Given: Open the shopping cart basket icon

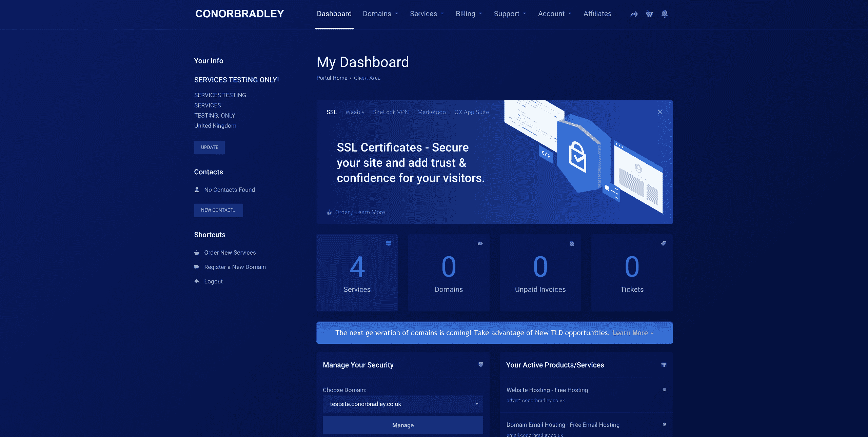Looking at the screenshot, I should pyautogui.click(x=649, y=14).
